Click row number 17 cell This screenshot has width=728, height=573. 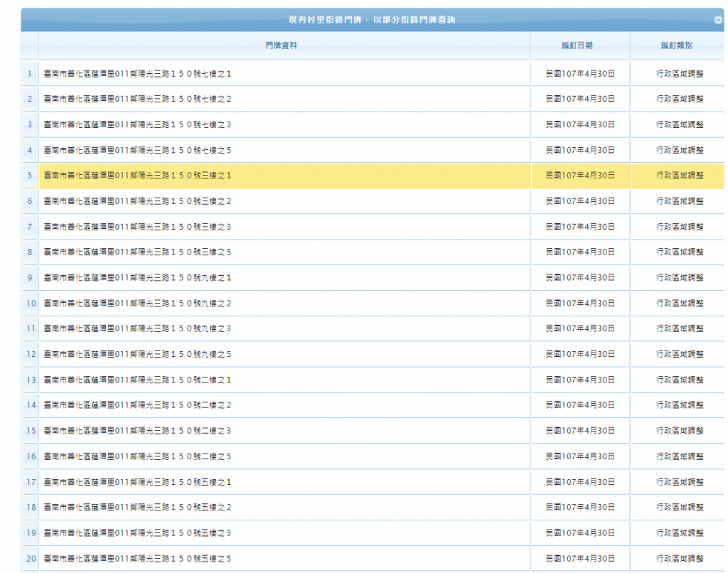point(30,482)
